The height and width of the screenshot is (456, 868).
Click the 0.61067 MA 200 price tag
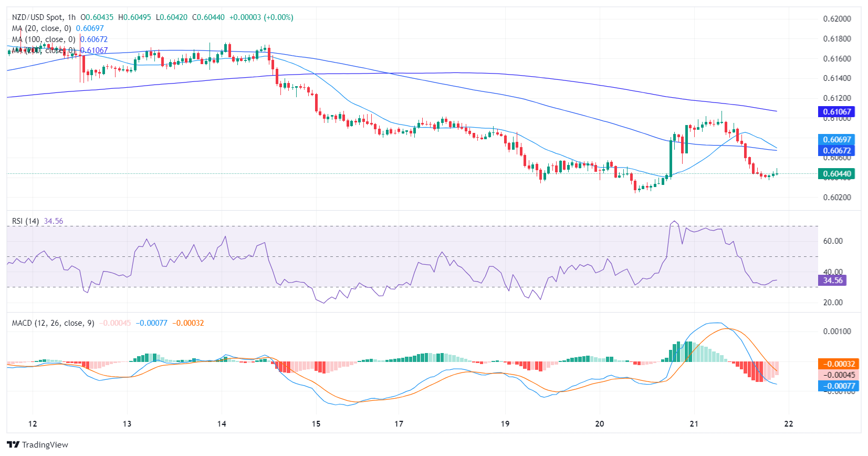click(836, 111)
